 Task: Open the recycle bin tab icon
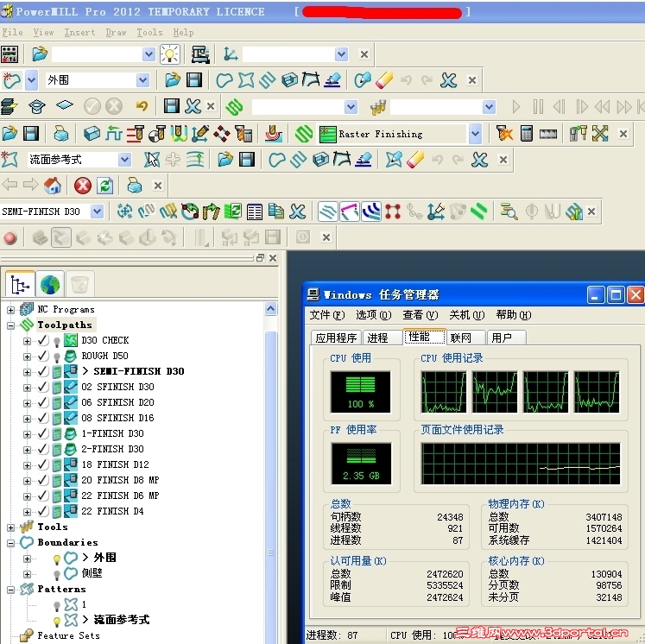[x=79, y=284]
